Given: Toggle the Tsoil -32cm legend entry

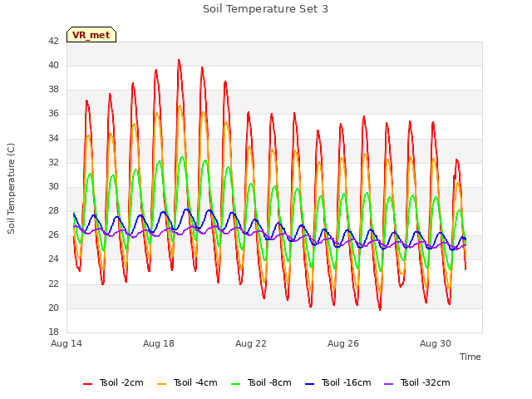Looking at the screenshot, I should (x=416, y=382).
